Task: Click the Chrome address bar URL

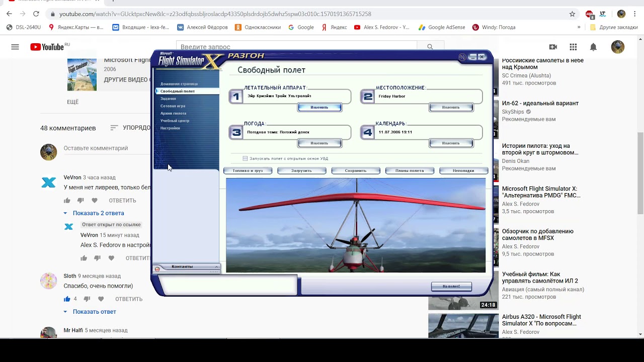Action: click(215, 14)
